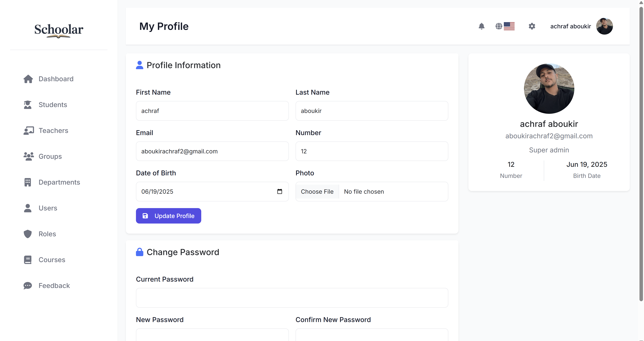The width and height of the screenshot is (644, 341).
Task: Click the No file chosen text
Action: (364, 191)
